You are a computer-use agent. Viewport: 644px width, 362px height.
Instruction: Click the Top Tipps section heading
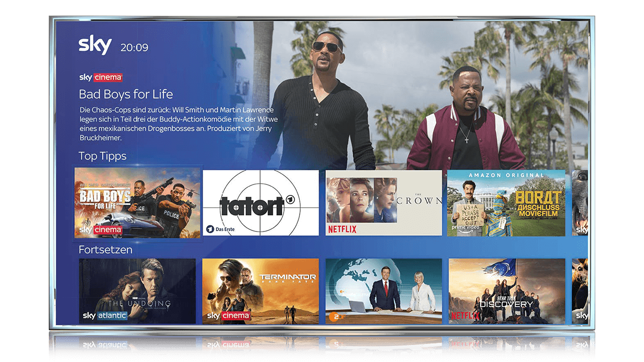click(102, 156)
